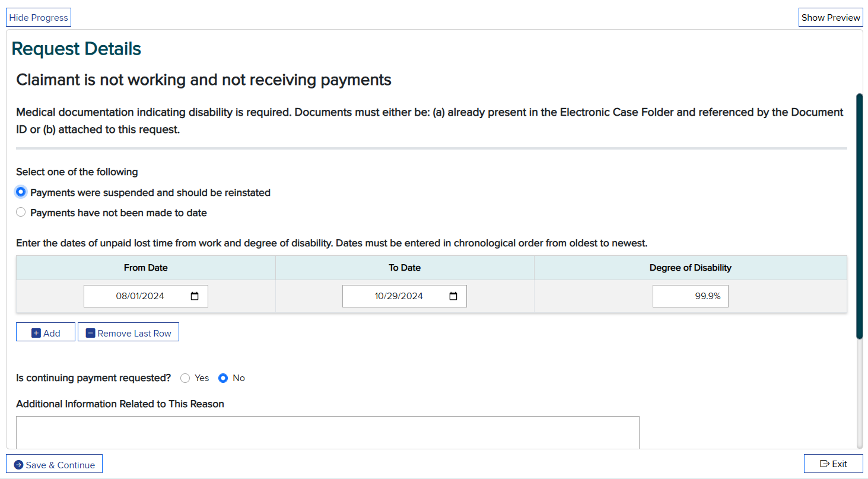Open the To Date calendar picker icon
The width and height of the screenshot is (868, 479).
(453, 296)
